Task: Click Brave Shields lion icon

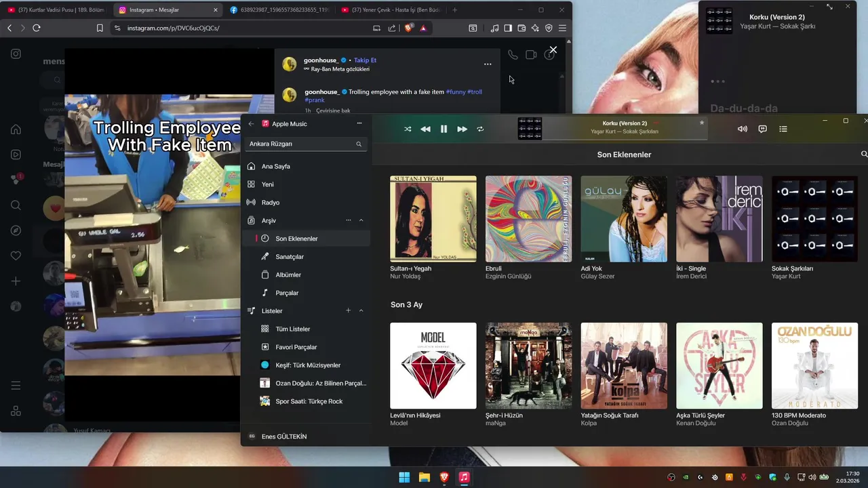Action: (408, 28)
